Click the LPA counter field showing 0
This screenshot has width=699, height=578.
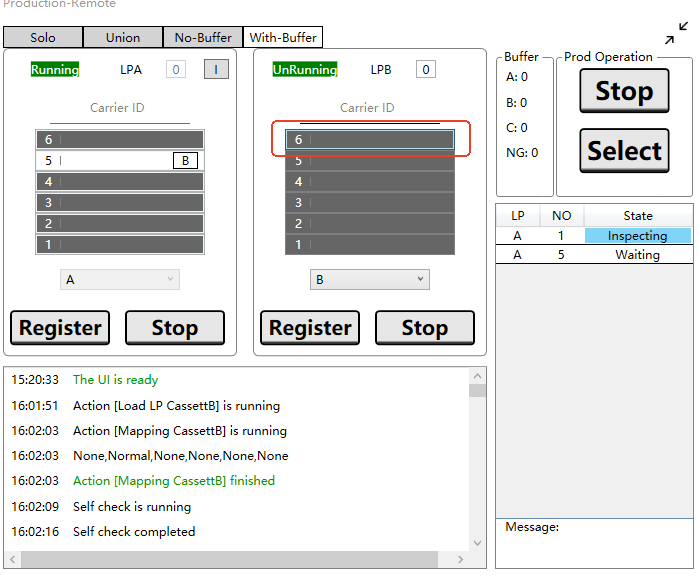[176, 70]
